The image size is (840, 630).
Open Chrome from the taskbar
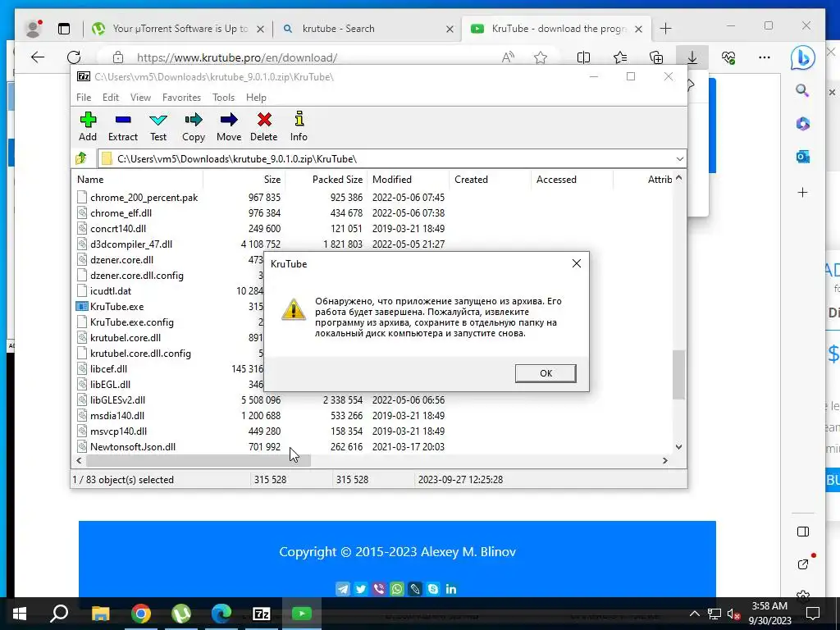click(141, 614)
